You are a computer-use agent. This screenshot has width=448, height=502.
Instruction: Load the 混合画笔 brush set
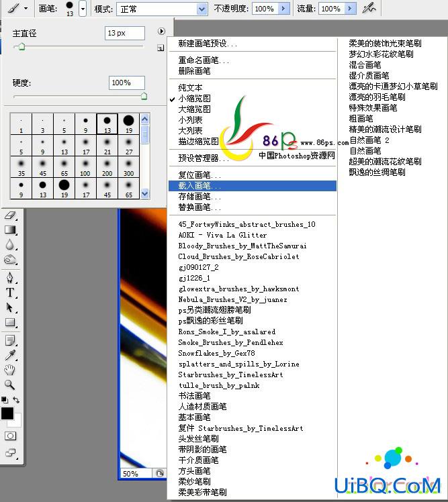(365, 65)
